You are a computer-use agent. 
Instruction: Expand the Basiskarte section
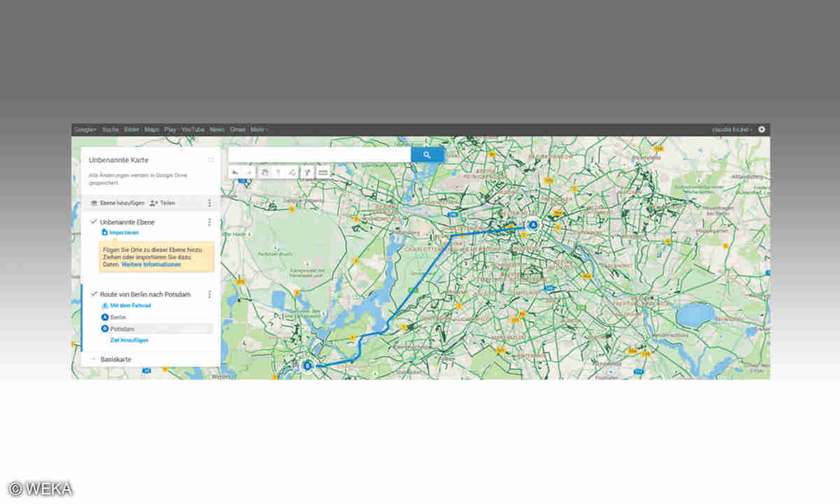click(x=93, y=359)
